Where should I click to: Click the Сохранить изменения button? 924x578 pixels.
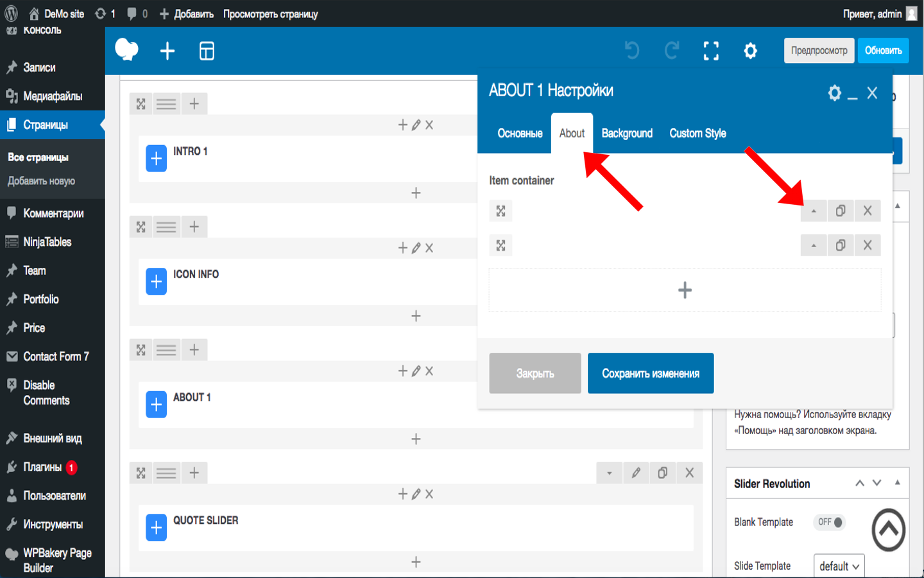[x=651, y=373]
